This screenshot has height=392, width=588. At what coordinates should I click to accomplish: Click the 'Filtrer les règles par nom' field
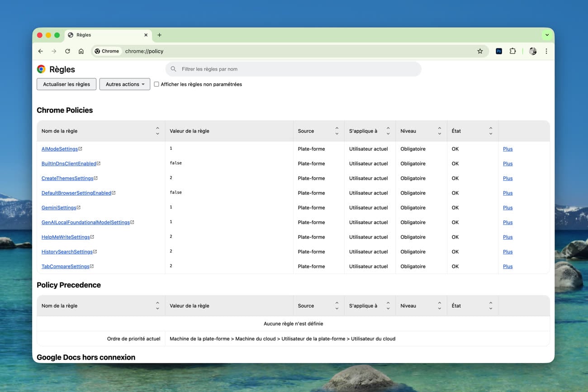[294, 69]
